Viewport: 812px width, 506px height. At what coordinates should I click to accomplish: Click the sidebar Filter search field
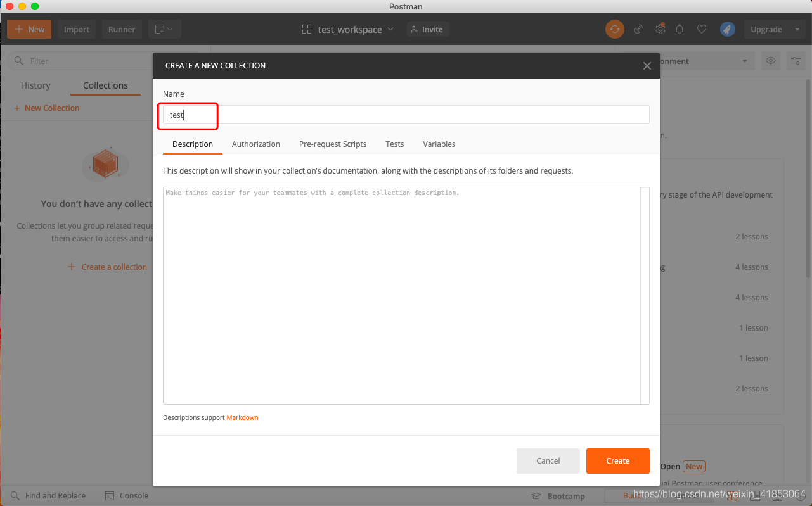79,61
